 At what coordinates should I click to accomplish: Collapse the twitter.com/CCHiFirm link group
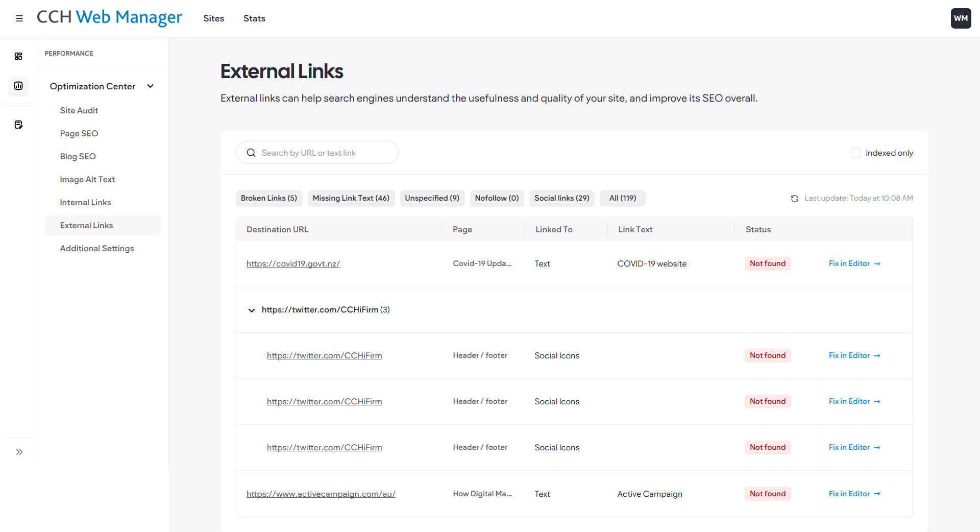pyautogui.click(x=252, y=310)
